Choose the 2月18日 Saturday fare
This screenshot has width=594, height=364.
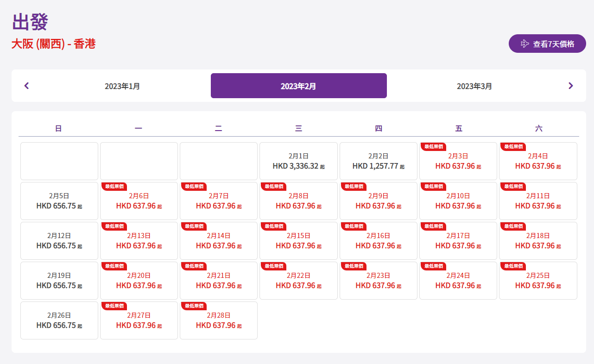[x=538, y=241]
